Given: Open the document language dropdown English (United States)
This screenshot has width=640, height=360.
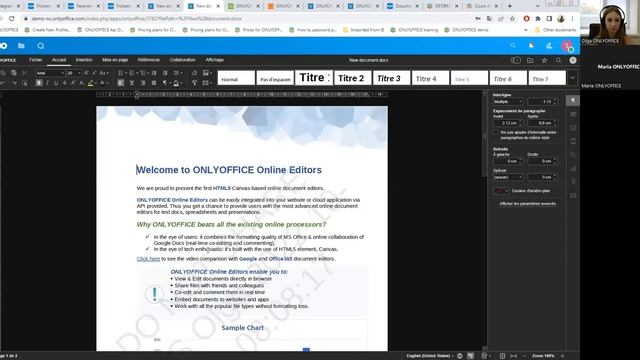Looking at the screenshot, I should point(430,356).
